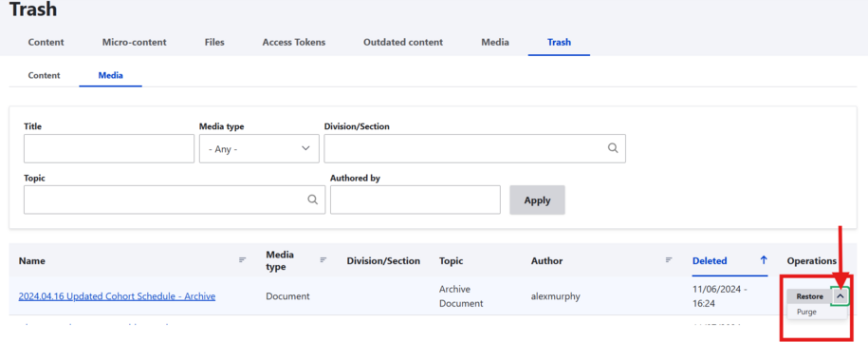
Task: Focus the Topic search field
Action: coord(175,199)
